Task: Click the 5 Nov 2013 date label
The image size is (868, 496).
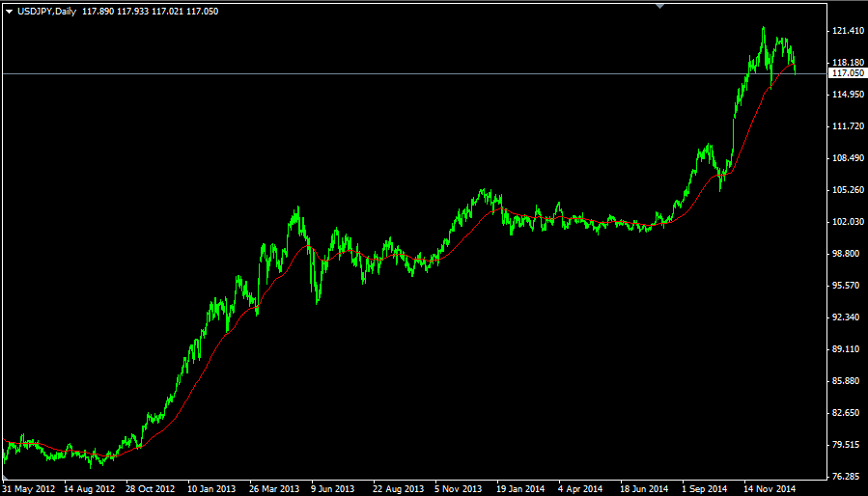Action: click(x=461, y=489)
